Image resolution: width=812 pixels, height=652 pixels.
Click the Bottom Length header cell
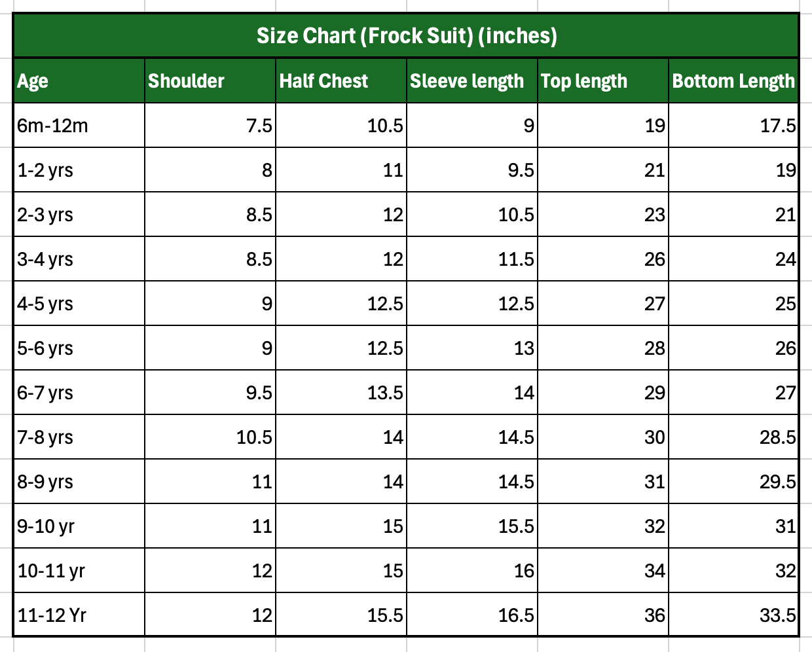(733, 81)
